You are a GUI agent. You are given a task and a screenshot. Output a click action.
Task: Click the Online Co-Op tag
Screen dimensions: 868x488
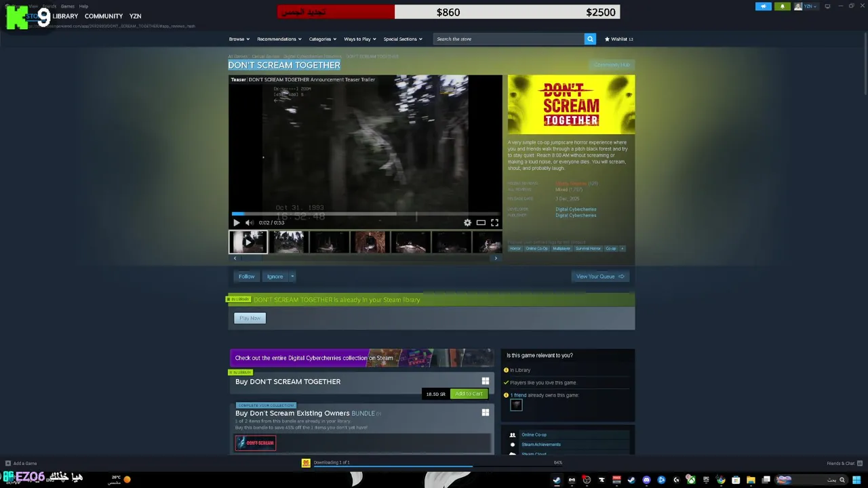pos(536,248)
